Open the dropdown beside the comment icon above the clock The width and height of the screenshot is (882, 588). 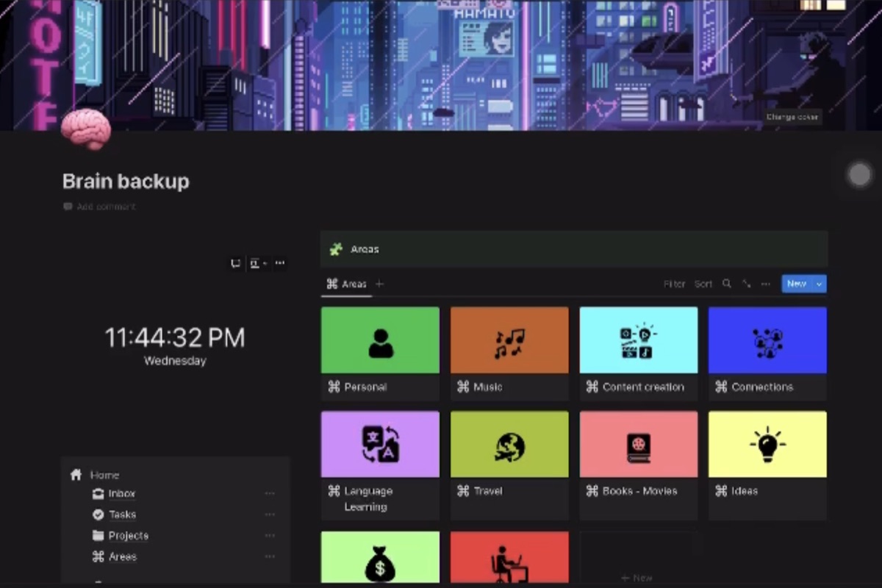point(257,263)
